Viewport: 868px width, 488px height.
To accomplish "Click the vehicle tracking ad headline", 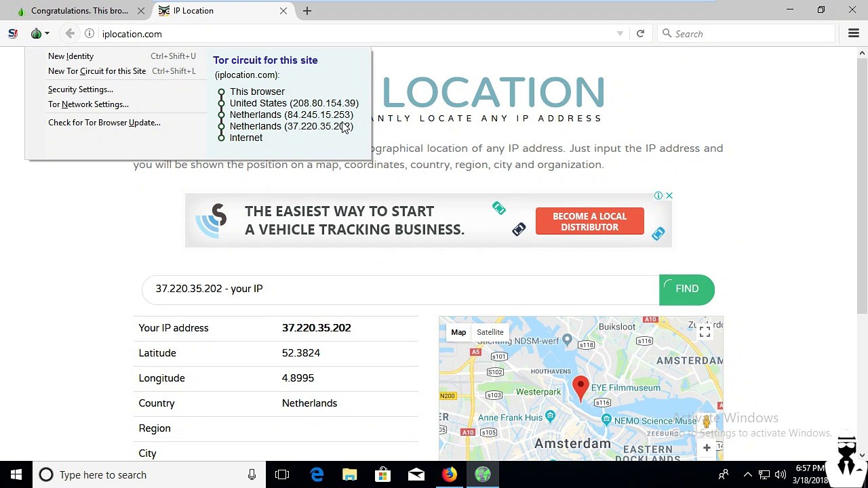I will coord(354,220).
